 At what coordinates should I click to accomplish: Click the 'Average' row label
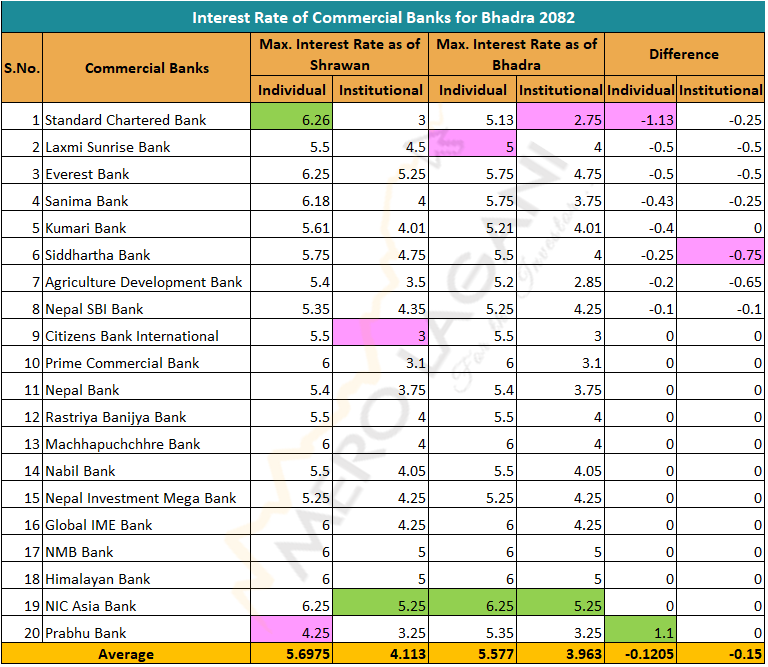click(126, 654)
